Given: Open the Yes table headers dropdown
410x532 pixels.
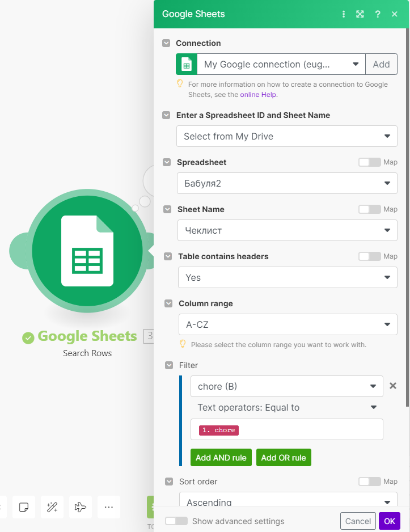Looking at the screenshot, I should pyautogui.click(x=288, y=277).
